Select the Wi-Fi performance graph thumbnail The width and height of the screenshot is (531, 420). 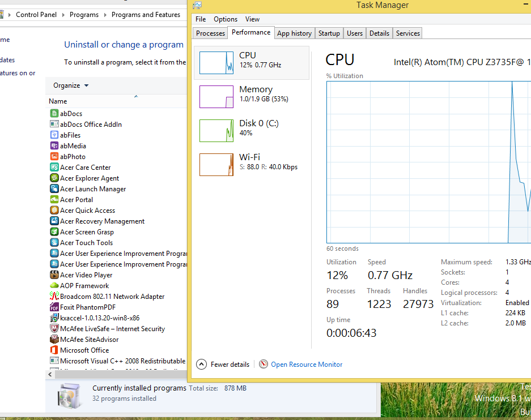[216, 165]
